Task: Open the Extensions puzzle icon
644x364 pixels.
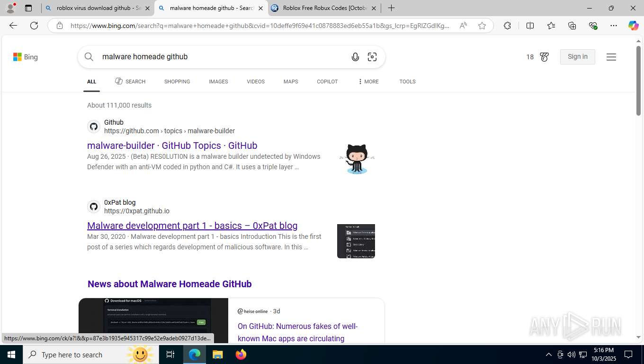Action: pyautogui.click(x=507, y=26)
